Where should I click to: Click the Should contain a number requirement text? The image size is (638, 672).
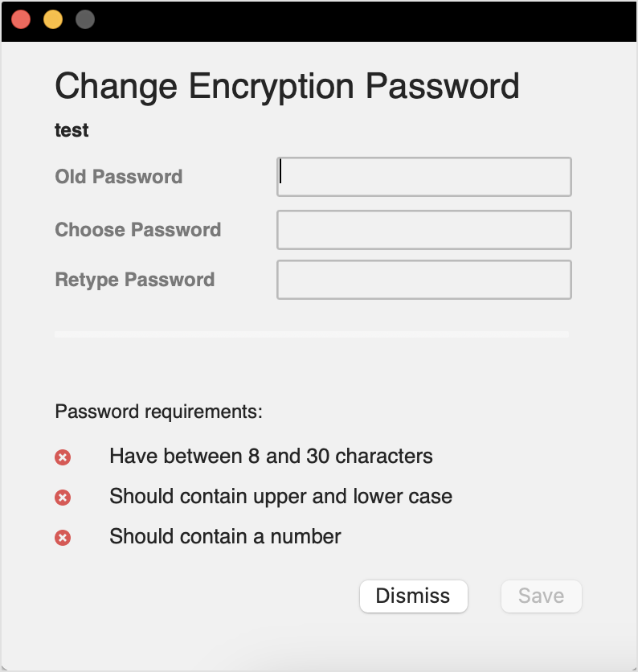click(225, 537)
